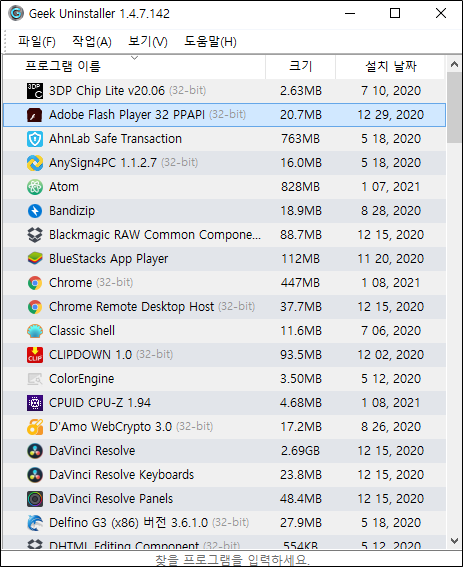Select the CPUID CPU-Z 1.94 name
Image resolution: width=463 pixels, height=567 pixels.
[x=100, y=403]
